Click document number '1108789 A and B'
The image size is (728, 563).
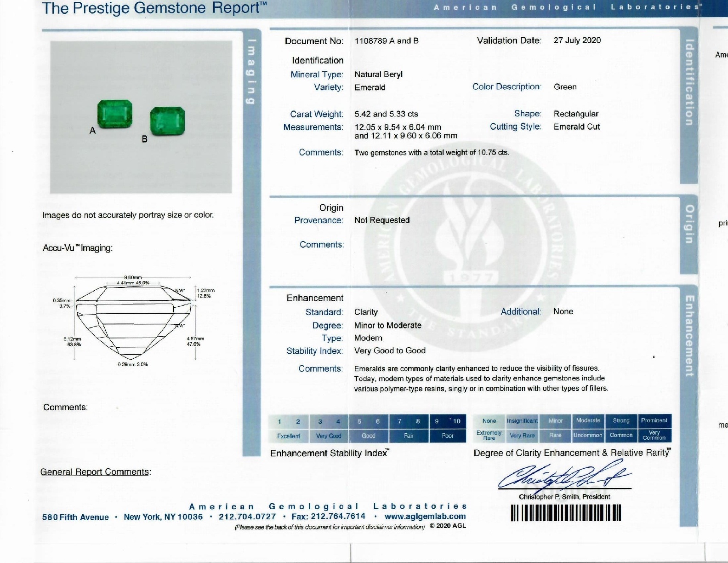click(x=387, y=41)
